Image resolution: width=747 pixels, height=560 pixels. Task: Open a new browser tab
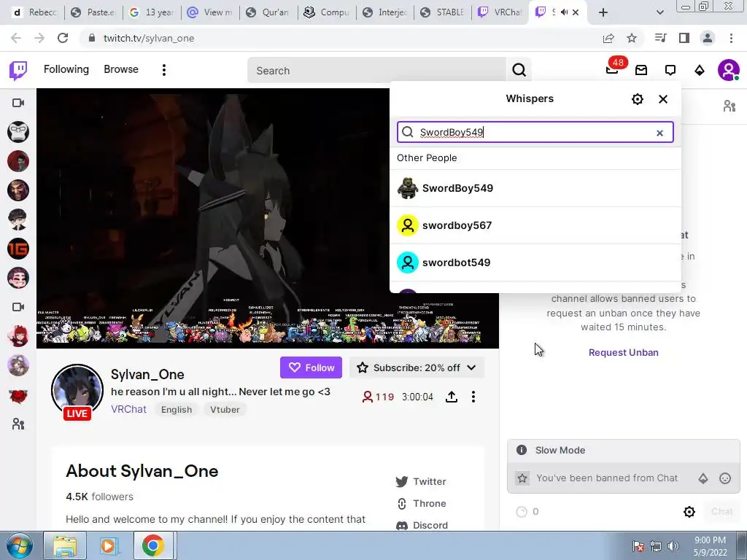pyautogui.click(x=603, y=12)
